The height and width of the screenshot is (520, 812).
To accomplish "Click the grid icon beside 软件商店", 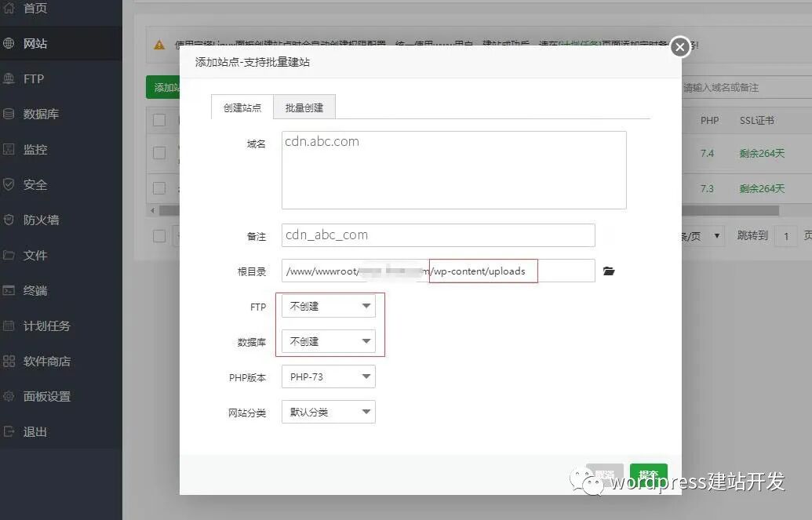I will (x=9, y=361).
